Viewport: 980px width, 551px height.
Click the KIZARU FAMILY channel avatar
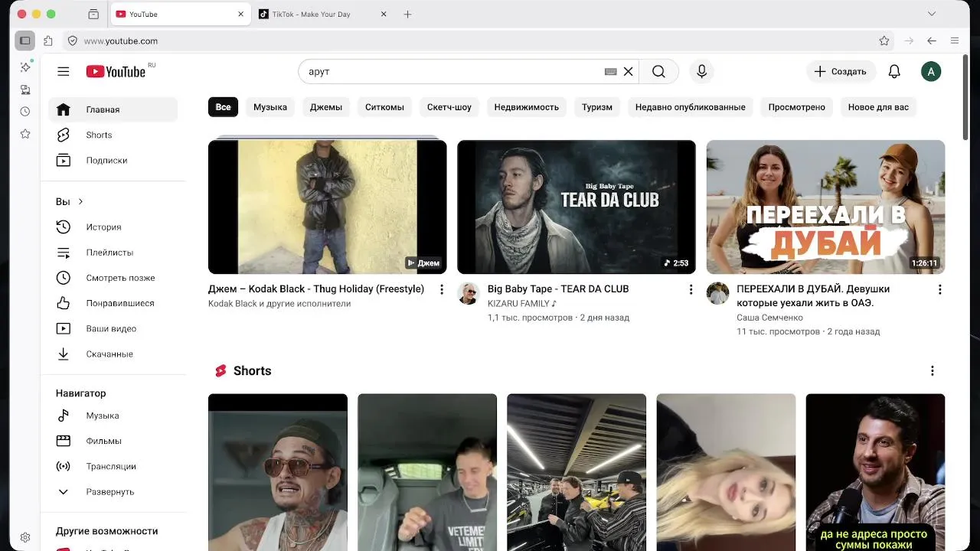(469, 293)
